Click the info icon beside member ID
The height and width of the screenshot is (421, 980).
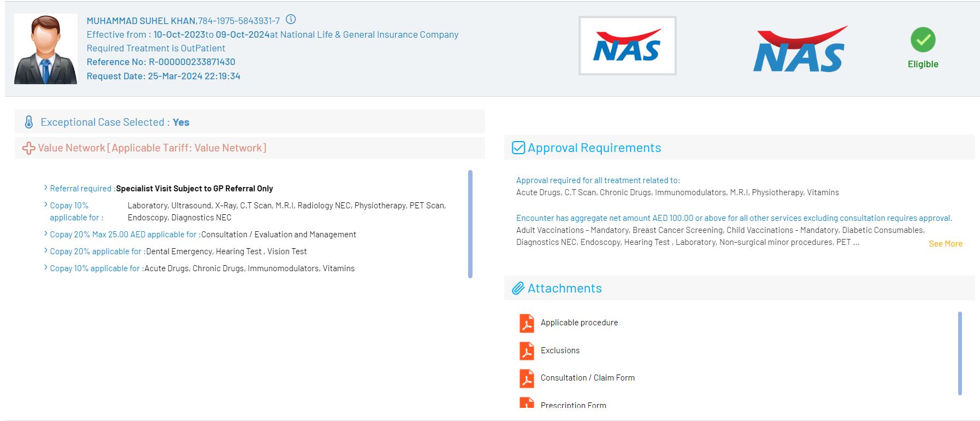coord(291,20)
